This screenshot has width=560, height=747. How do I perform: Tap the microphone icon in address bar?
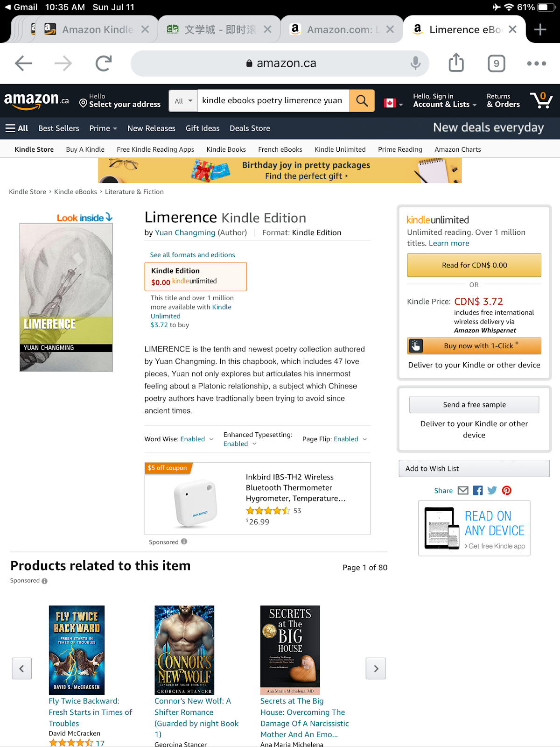click(x=415, y=63)
